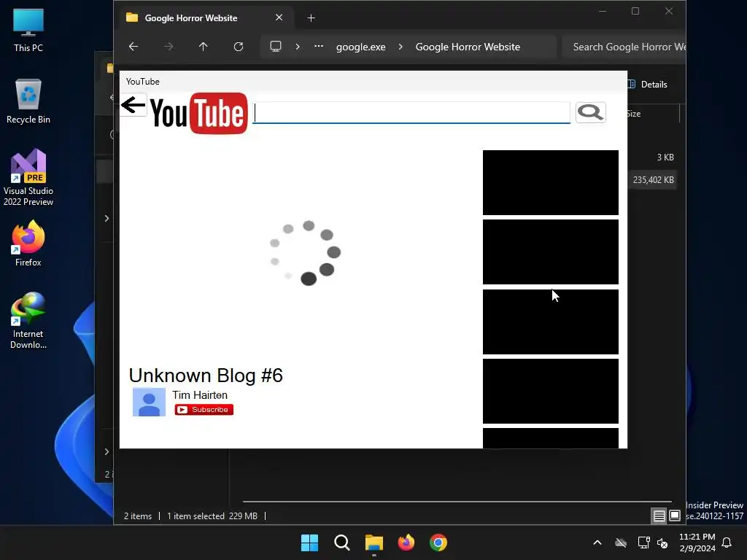Open the third suggested thumbnail under the cursor

click(x=551, y=322)
